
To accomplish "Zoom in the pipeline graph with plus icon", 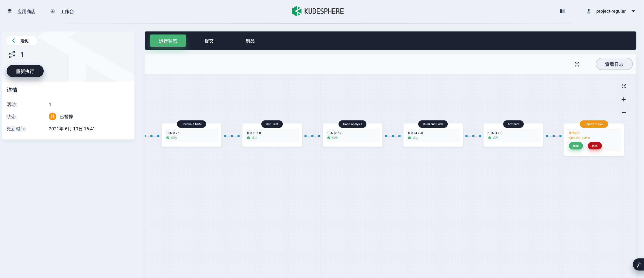I will coord(623,99).
